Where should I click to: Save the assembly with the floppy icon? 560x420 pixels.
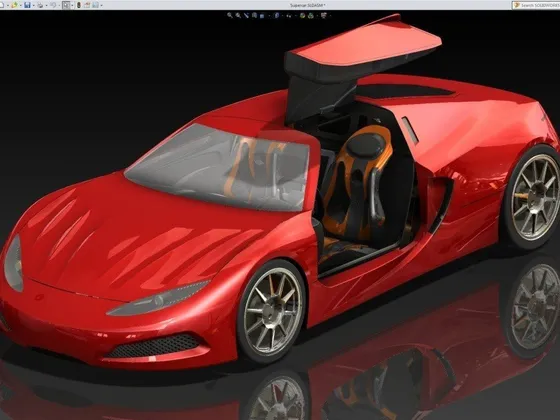click(x=27, y=5)
